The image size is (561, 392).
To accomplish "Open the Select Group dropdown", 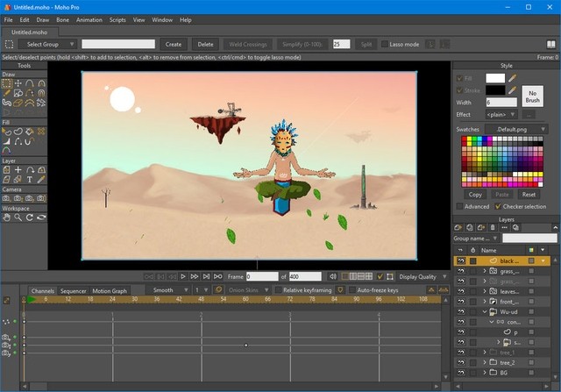I will (x=47, y=44).
